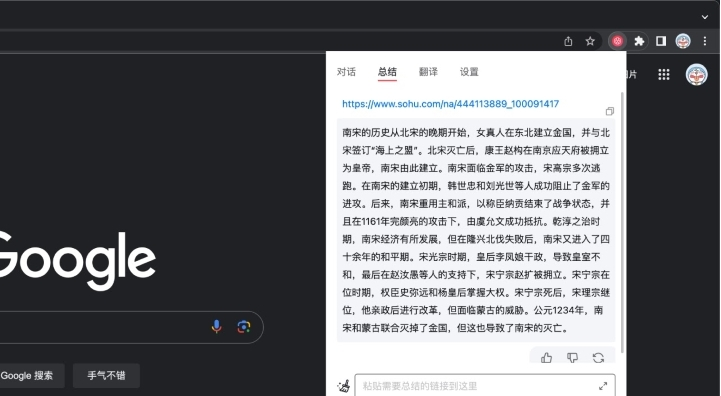Copy the summary with the copy icon
The height and width of the screenshot is (396, 721).
[610, 111]
